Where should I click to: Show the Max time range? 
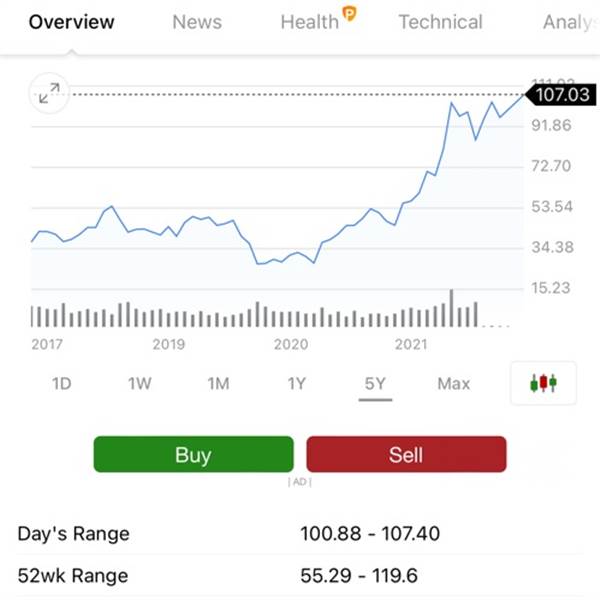pos(453,383)
